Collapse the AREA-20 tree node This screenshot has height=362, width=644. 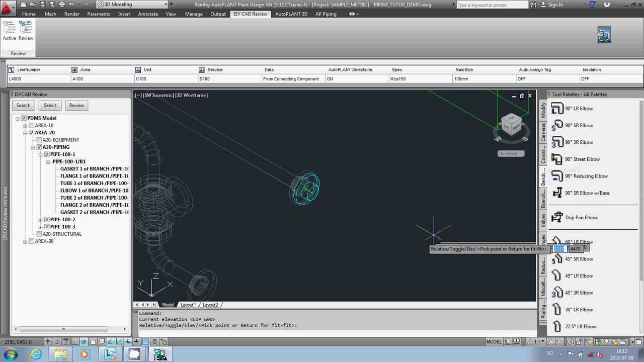click(x=25, y=133)
